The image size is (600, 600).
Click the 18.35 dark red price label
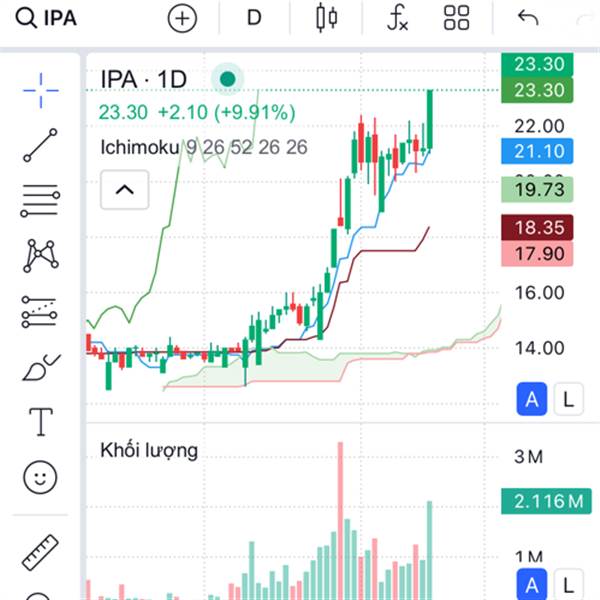(537, 227)
